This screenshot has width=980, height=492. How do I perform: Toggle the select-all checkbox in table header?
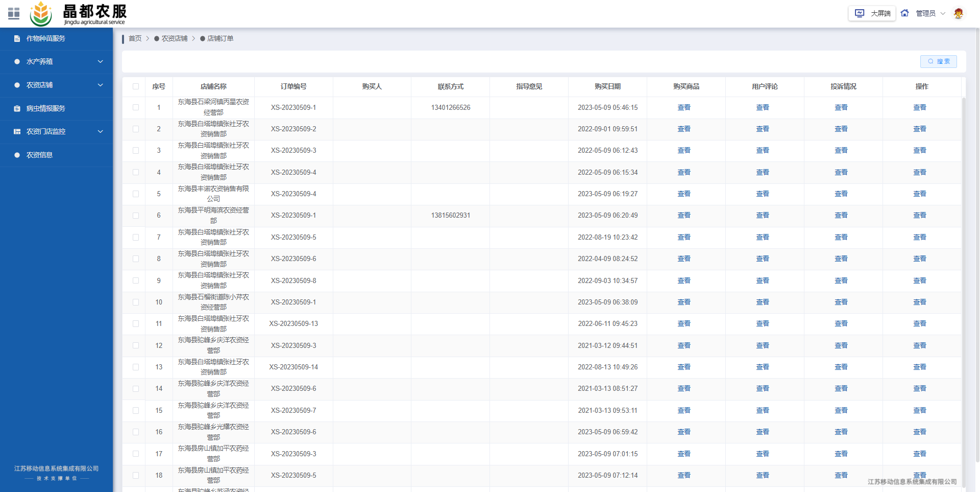click(x=136, y=86)
